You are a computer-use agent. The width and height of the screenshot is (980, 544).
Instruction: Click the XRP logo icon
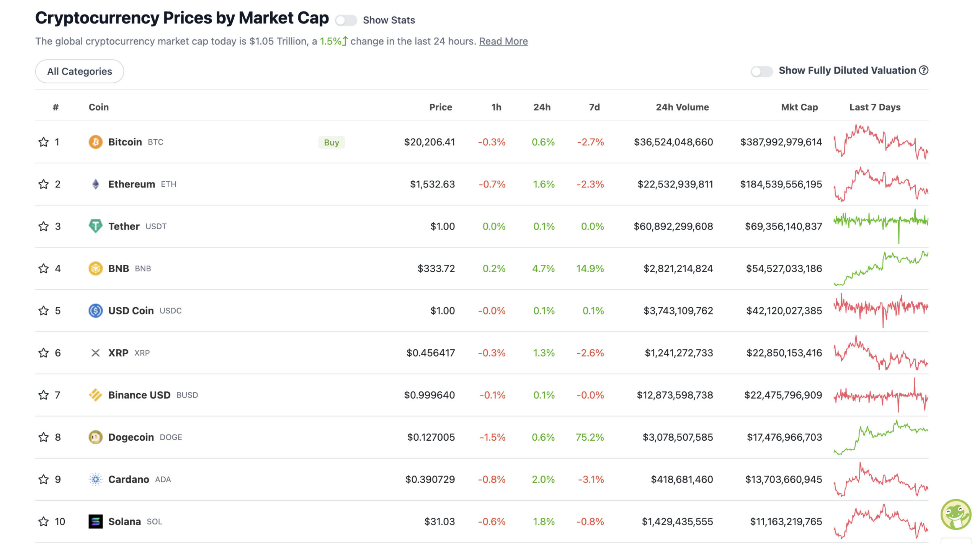95,352
